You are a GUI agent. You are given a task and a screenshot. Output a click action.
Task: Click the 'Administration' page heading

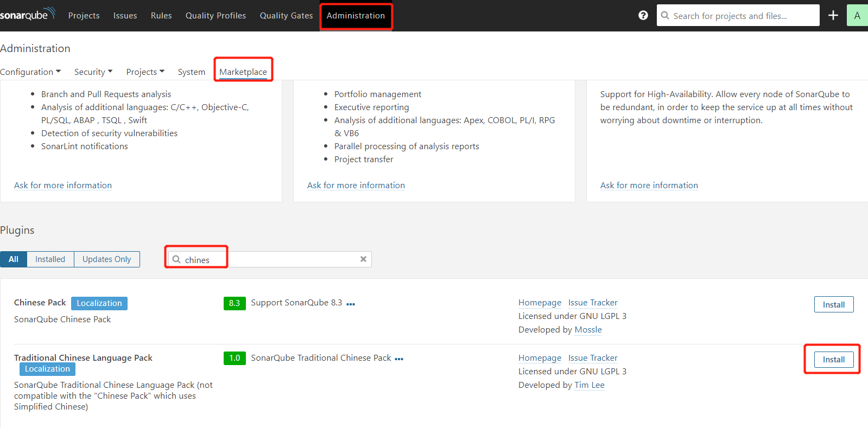(35, 48)
